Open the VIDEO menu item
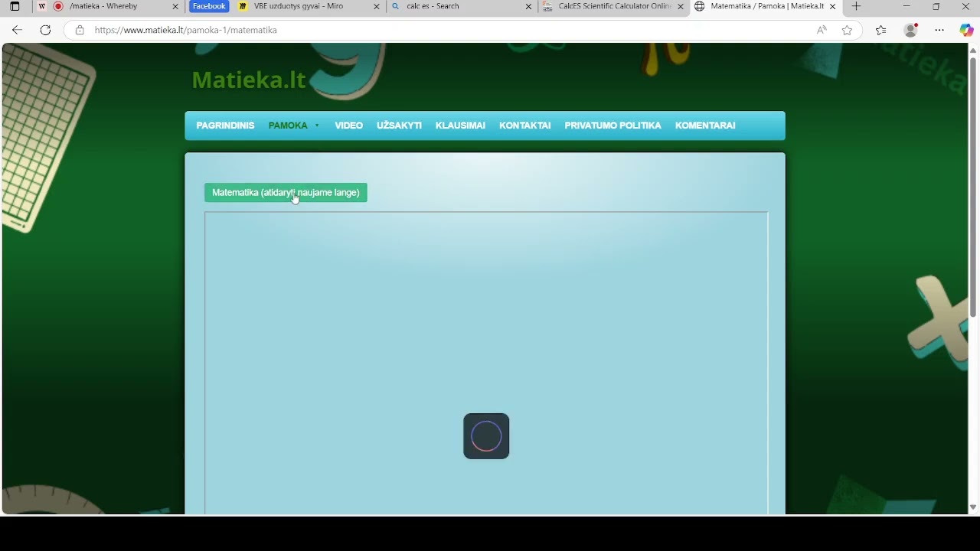 point(348,126)
